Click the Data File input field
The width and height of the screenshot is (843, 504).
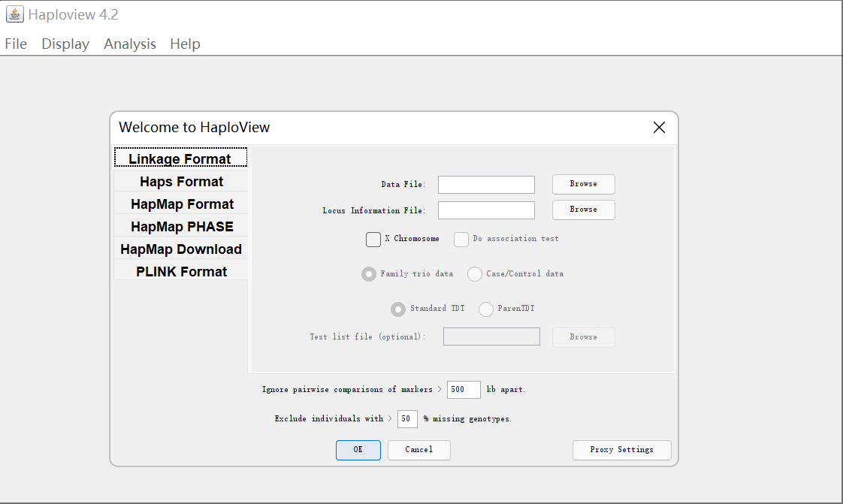pos(487,184)
